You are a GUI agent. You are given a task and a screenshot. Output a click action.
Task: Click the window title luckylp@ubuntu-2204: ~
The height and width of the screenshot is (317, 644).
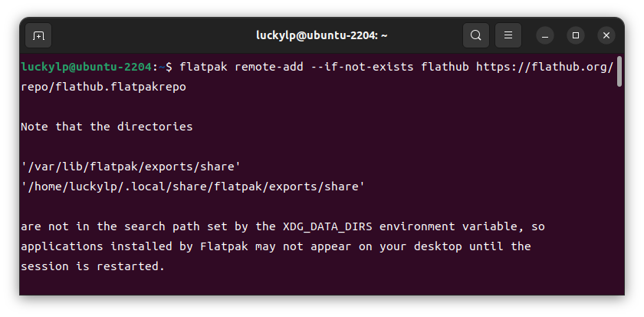tap(321, 36)
